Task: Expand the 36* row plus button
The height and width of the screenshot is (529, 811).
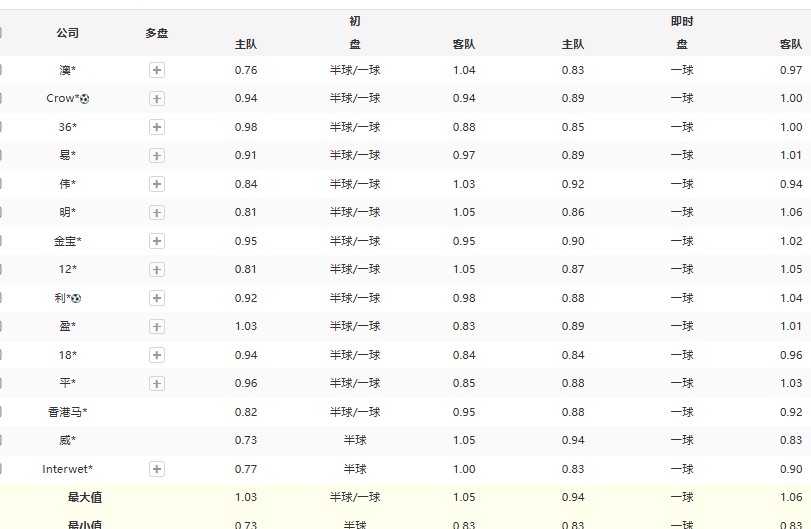Action: tap(157, 127)
